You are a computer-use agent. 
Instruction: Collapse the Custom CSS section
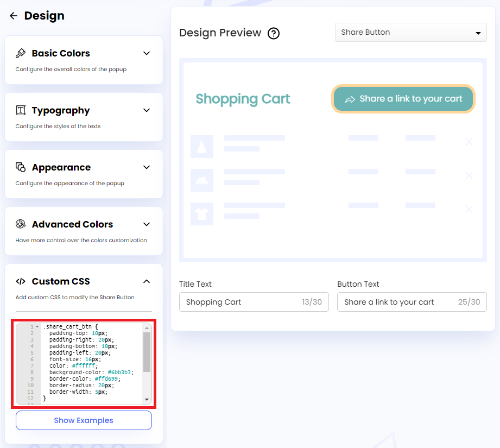pyautogui.click(x=146, y=281)
